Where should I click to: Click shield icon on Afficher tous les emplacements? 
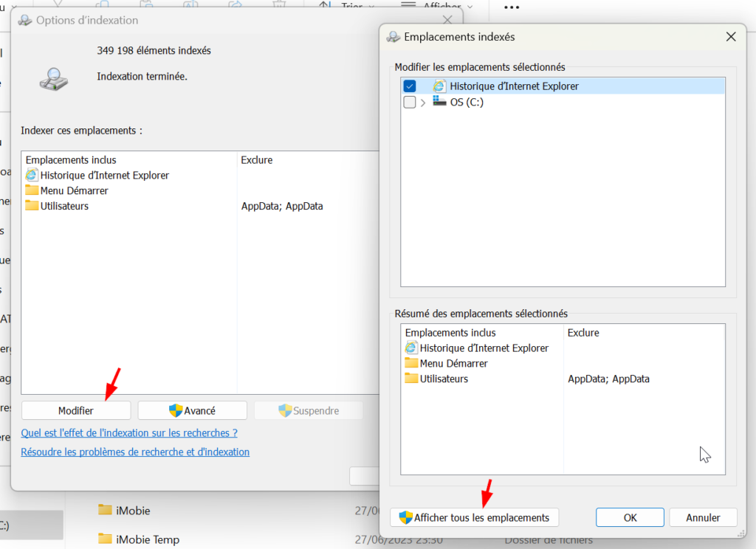[x=406, y=517]
